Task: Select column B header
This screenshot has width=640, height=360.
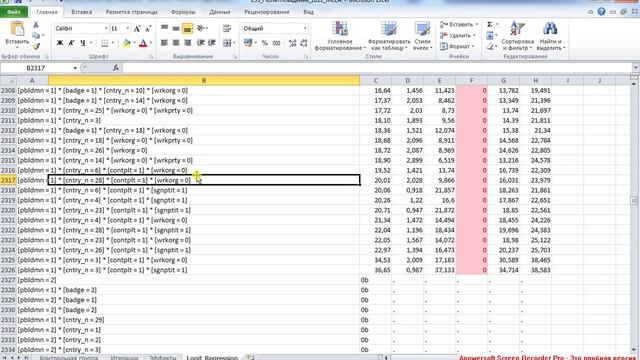Action: [204, 80]
